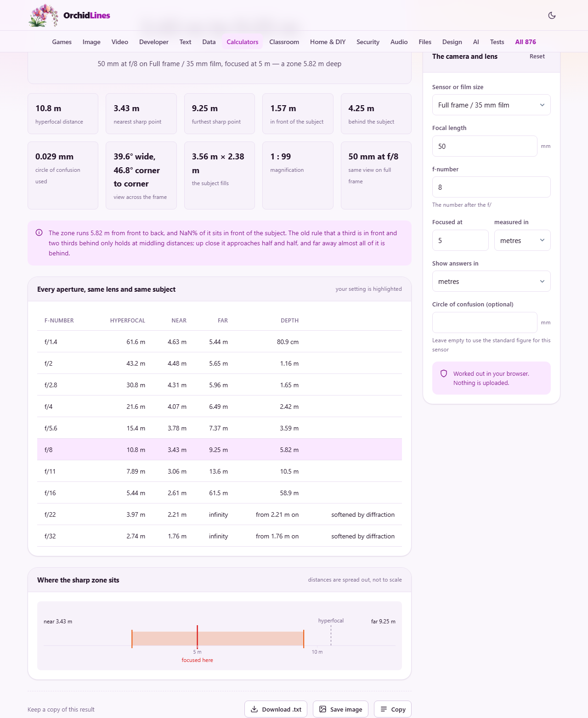Click the Focal length input field
The width and height of the screenshot is (588, 718).
pos(485,146)
